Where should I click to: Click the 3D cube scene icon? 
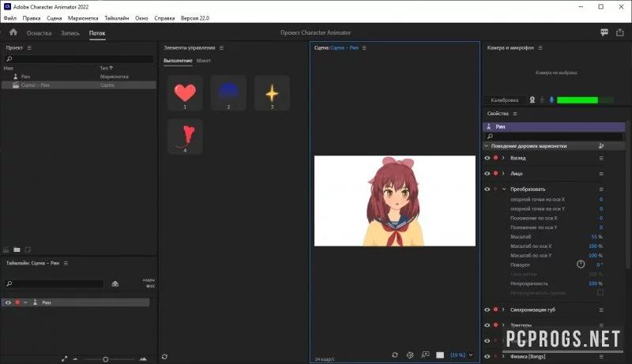click(x=410, y=355)
